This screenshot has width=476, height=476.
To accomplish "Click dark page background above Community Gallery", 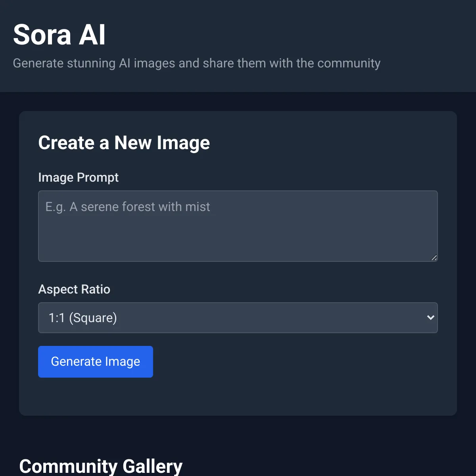I will [238, 434].
